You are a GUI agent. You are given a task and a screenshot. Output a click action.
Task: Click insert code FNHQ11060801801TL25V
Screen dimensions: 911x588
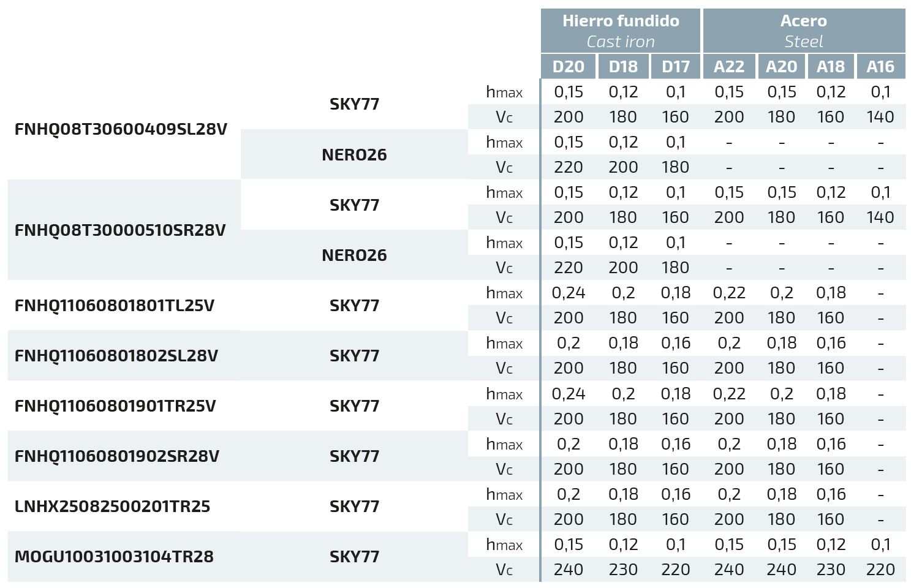click(x=115, y=306)
